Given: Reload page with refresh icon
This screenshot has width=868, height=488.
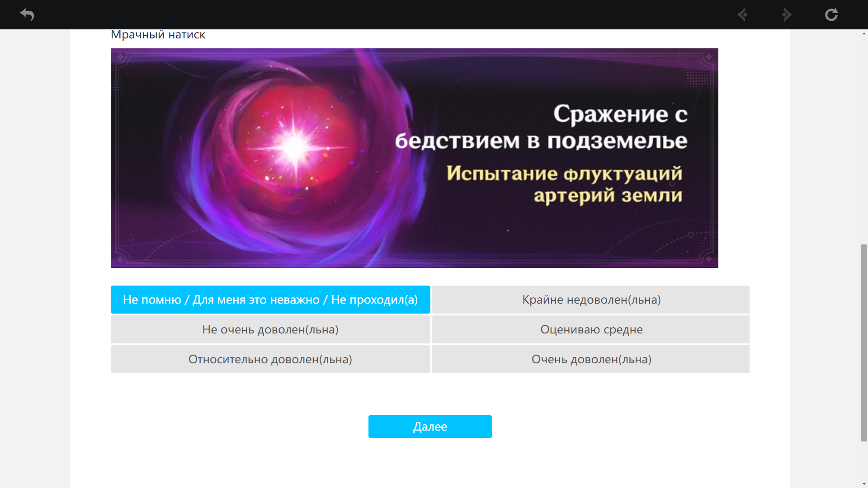Looking at the screenshot, I should (831, 15).
